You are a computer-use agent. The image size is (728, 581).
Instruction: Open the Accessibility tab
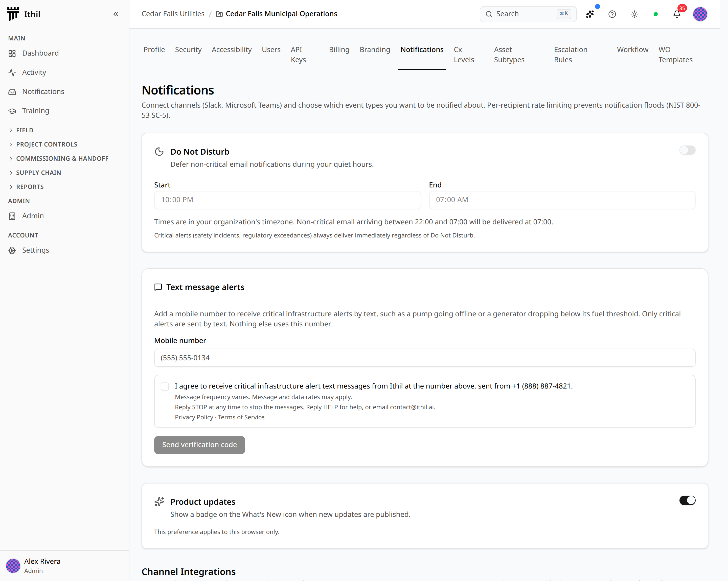click(232, 50)
